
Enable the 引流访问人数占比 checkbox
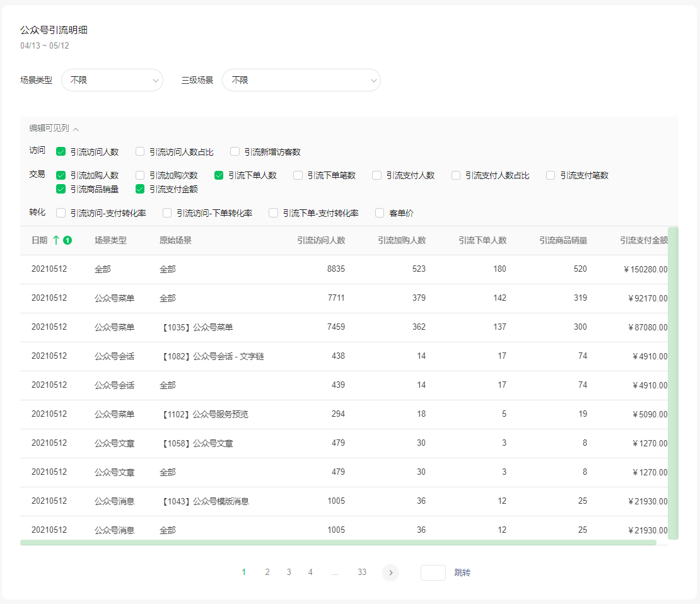[x=140, y=152]
